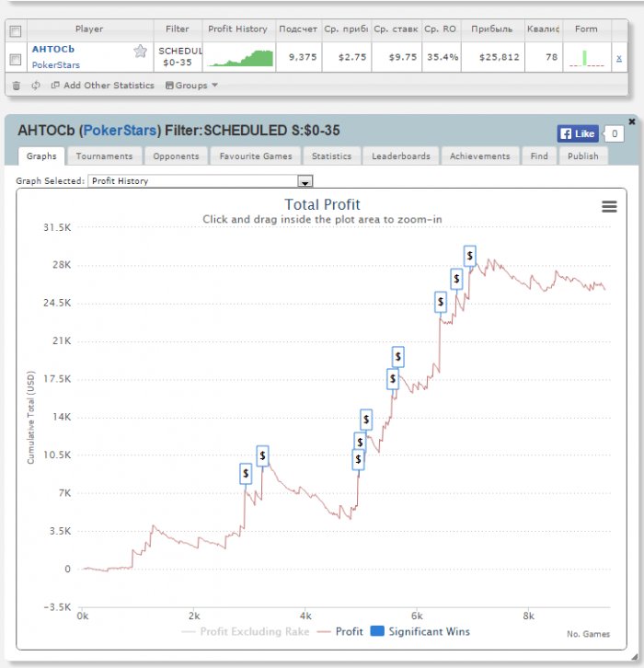The width and height of the screenshot is (644, 668).
Task: Click the significant win marker near 10.5K peak
Action: (x=262, y=455)
